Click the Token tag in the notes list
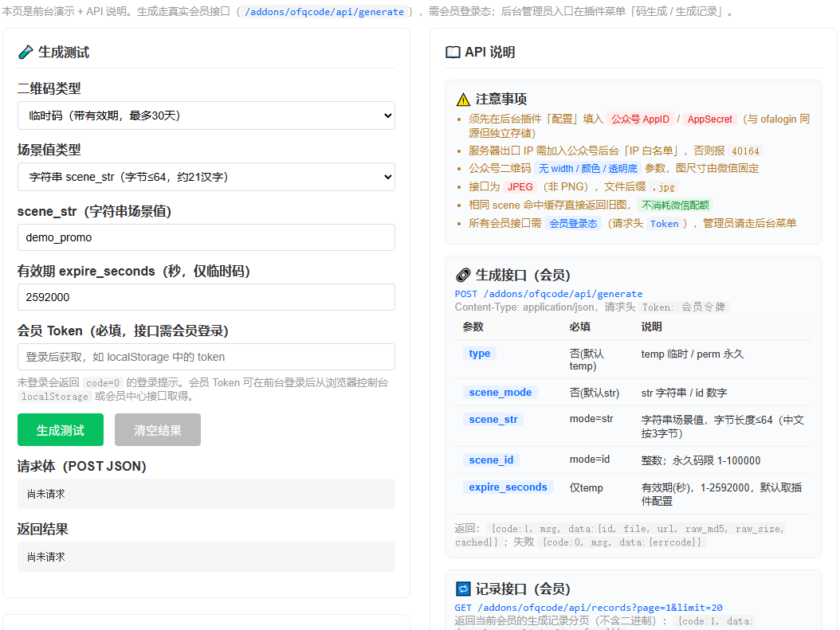The image size is (840, 630). click(x=665, y=224)
